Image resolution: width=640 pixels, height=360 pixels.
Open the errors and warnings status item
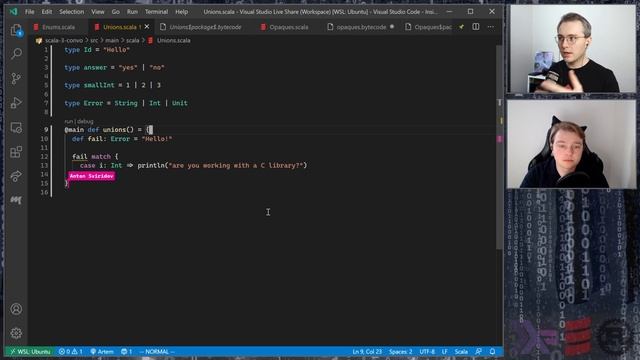coord(70,351)
